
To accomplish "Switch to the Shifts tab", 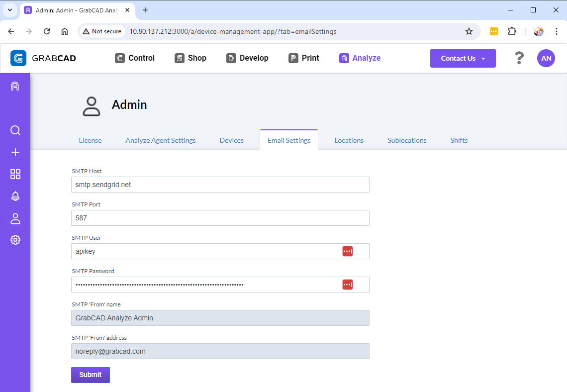I will [459, 140].
